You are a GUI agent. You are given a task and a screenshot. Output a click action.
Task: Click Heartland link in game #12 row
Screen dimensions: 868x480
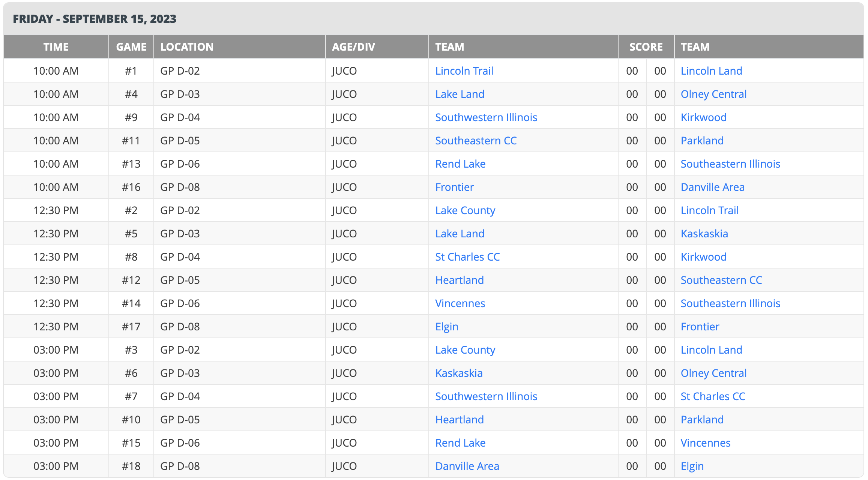(460, 280)
